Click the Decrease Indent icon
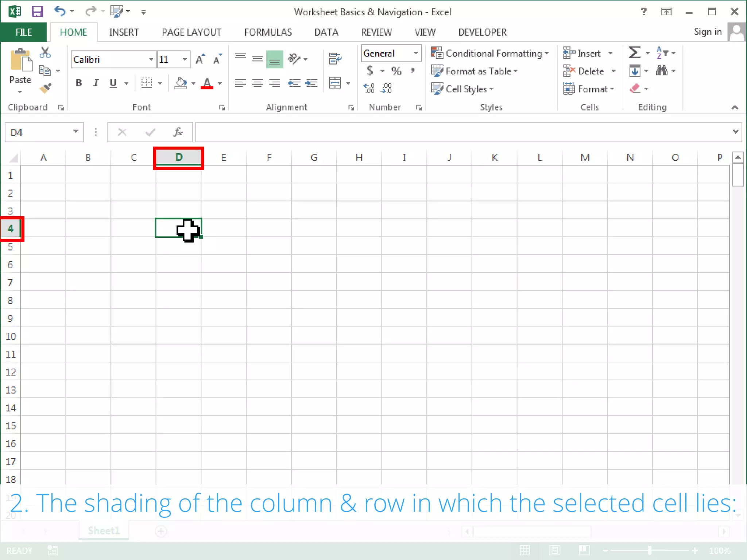747x560 pixels. point(294,83)
